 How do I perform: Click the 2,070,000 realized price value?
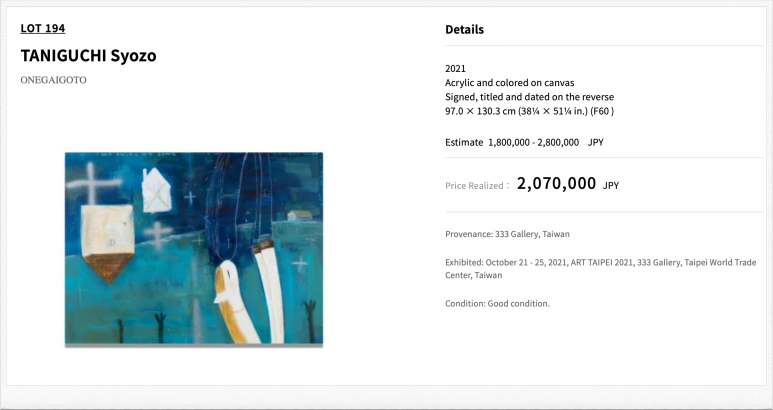(556, 183)
